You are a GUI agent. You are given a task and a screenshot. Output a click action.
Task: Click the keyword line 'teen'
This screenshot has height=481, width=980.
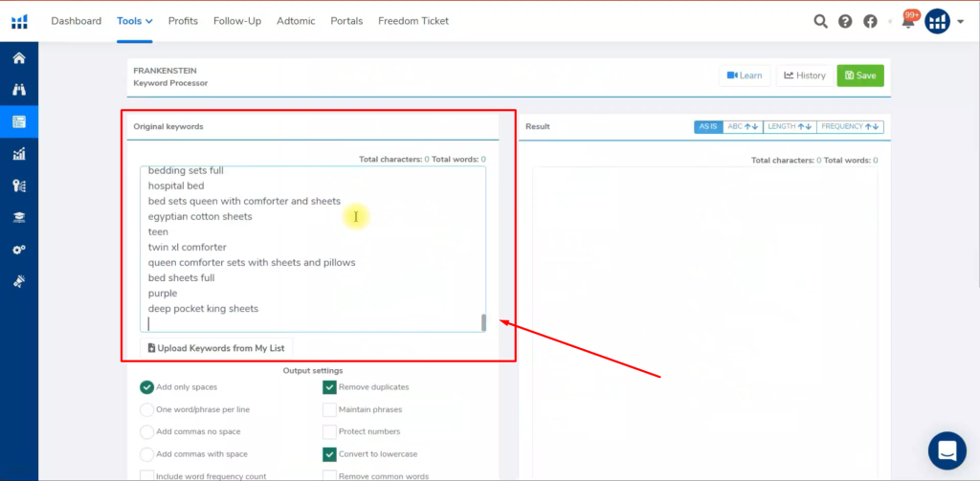point(158,231)
